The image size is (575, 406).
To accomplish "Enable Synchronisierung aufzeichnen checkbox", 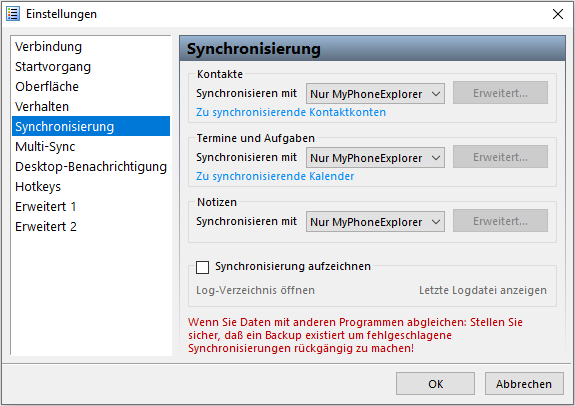I will coord(202,267).
